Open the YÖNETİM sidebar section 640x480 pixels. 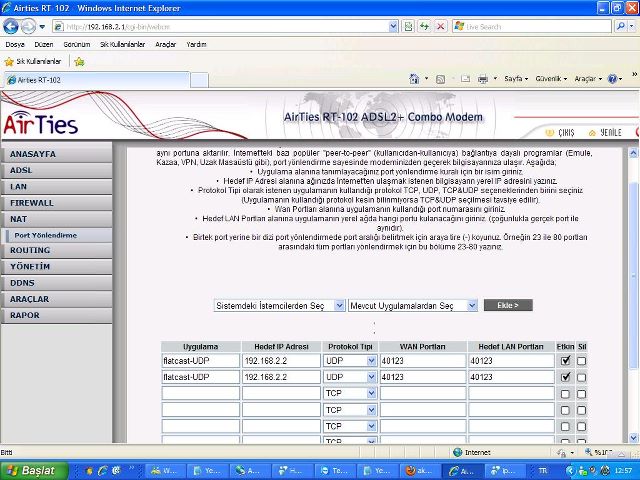click(56, 267)
